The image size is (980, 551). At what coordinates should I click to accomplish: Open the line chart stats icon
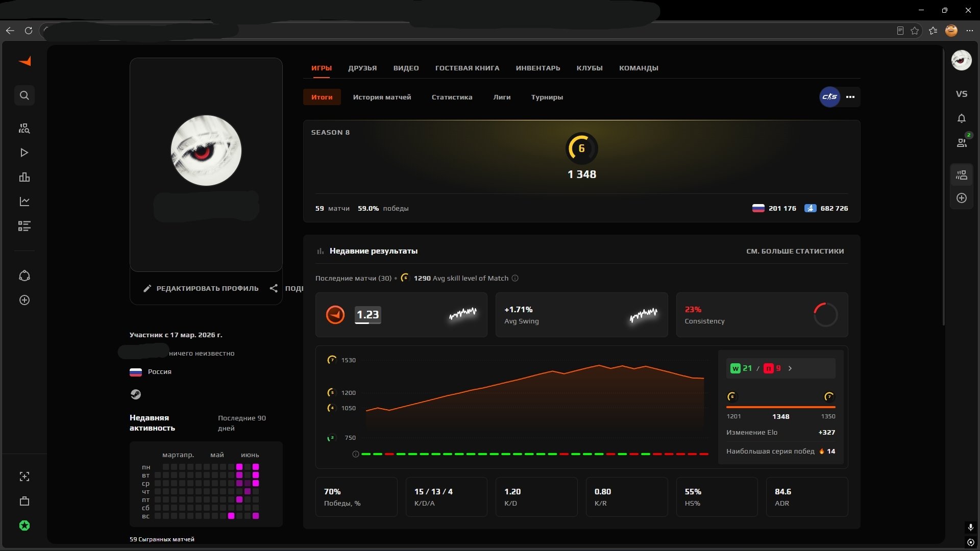(24, 202)
